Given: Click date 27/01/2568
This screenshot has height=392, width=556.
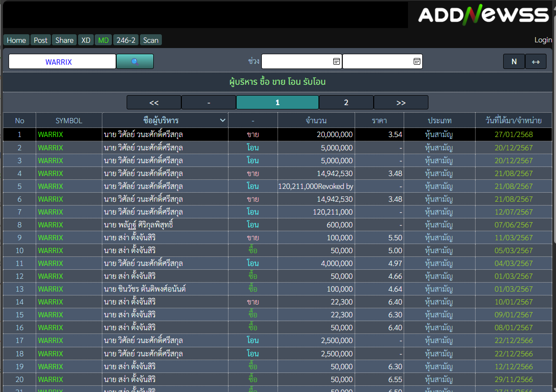Looking at the screenshot, I should (x=514, y=135).
